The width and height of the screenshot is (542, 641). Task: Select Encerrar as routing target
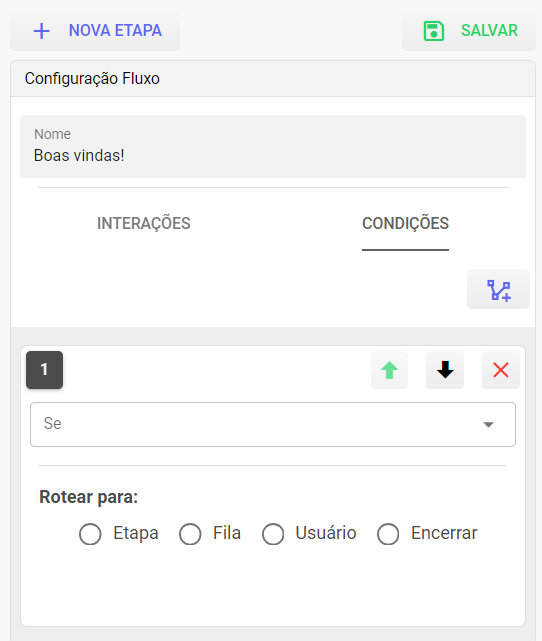(388, 534)
